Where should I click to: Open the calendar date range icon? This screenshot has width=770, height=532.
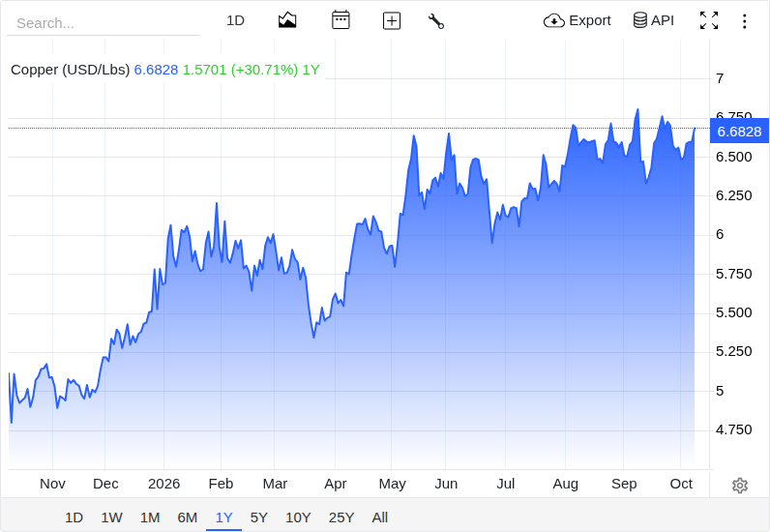coord(341,20)
